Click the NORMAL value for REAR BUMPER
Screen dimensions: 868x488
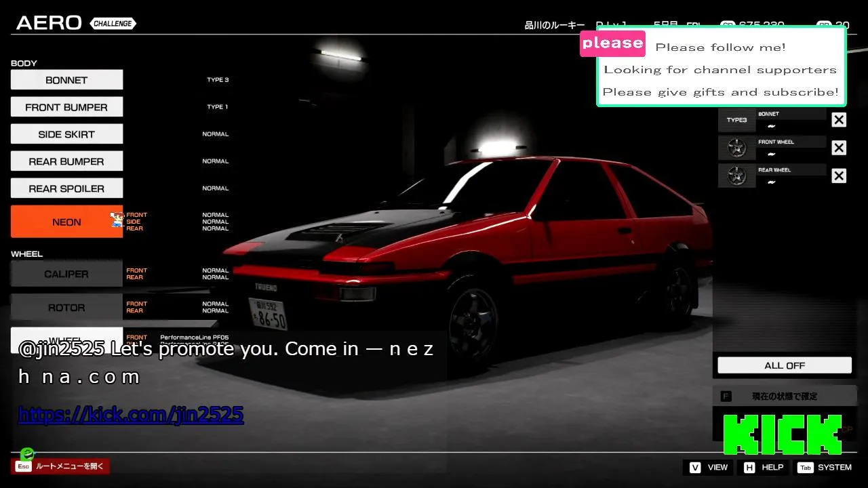coord(216,161)
